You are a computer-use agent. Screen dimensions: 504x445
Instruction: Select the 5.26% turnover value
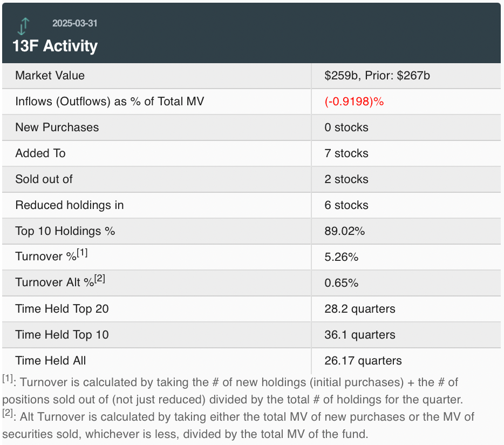[341, 257]
